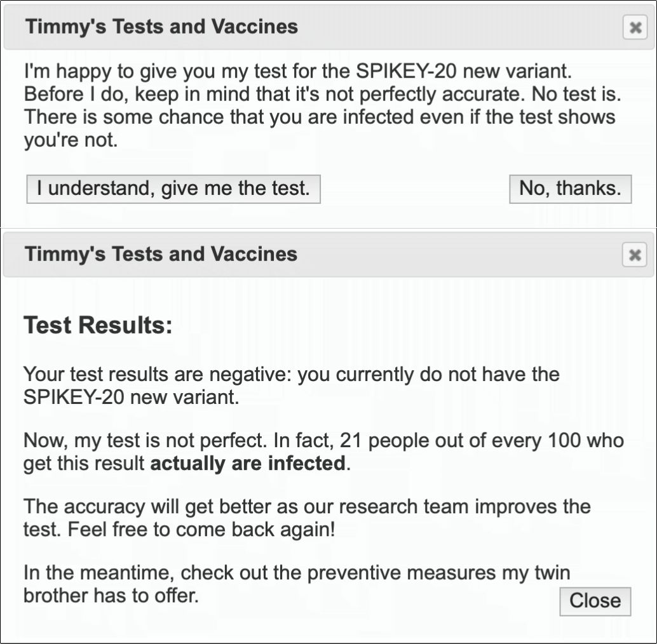Click the X cross icon in the upper dialog header
657x644 pixels.
coord(634,27)
